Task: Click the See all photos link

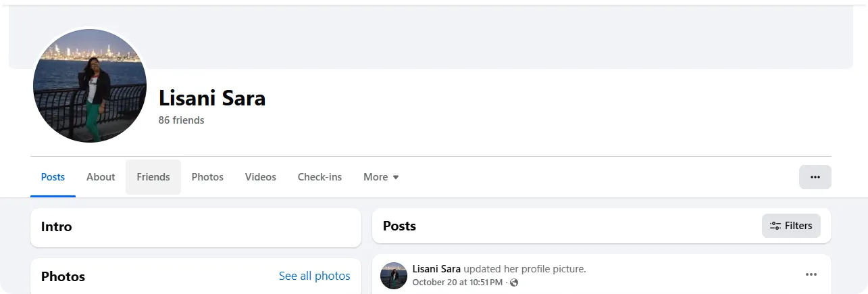Action: tap(315, 276)
